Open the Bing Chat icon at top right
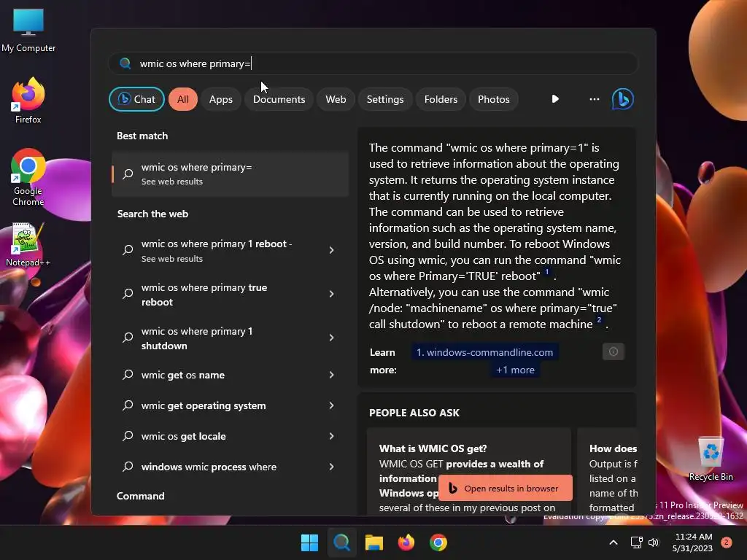Screen dimensions: 747x560 click(x=622, y=99)
